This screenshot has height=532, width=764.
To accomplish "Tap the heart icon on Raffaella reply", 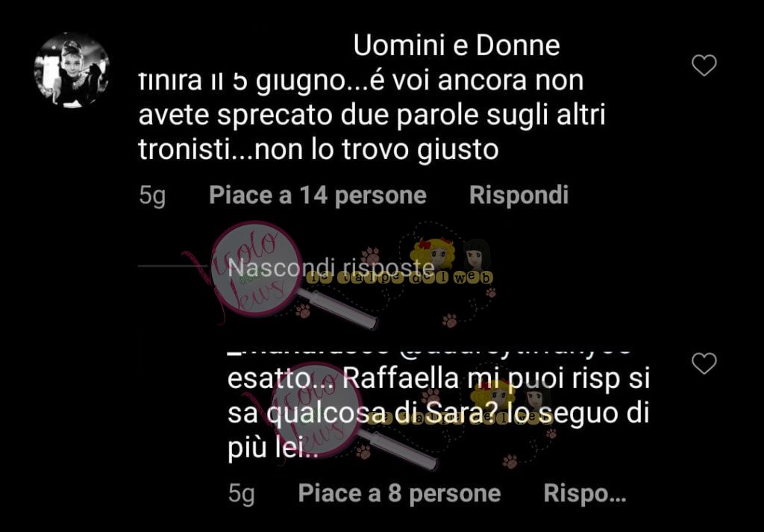I will point(704,363).
